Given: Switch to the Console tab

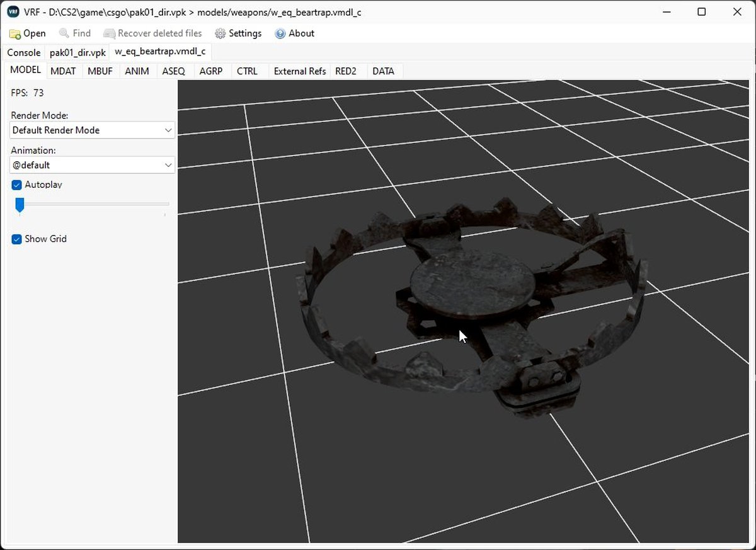Looking at the screenshot, I should pyautogui.click(x=24, y=53).
